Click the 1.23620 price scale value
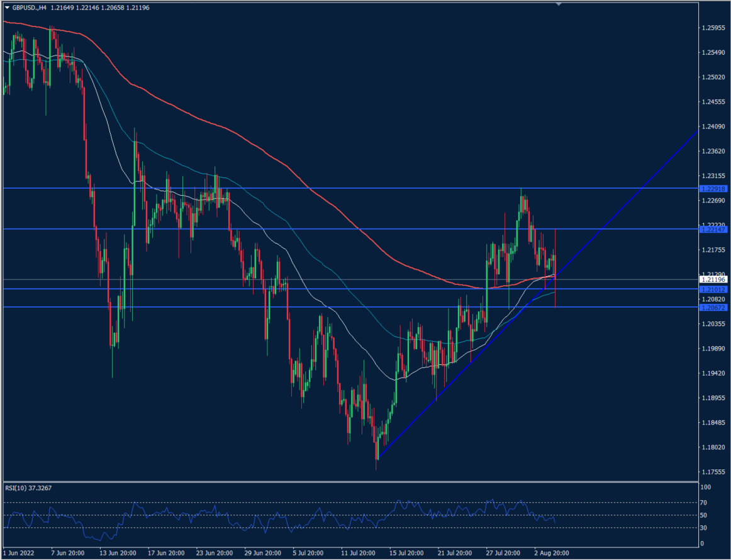The width and height of the screenshot is (731, 560). (x=713, y=151)
